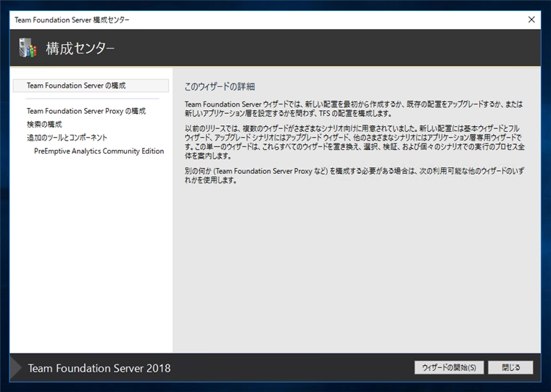Choose 追加のツールとコンポーネント entry
The image size is (551, 392).
tap(67, 138)
